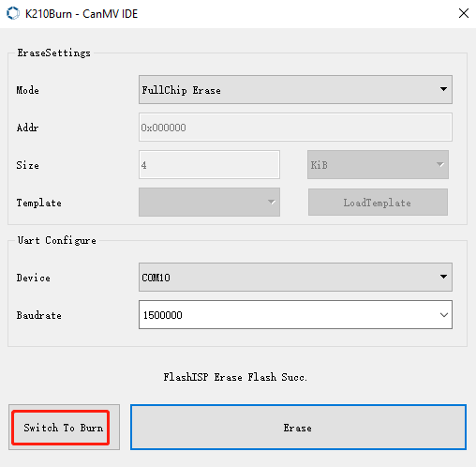Screen dimensions: 476x467
Task: Click the EraseSettings group title
Action: (x=53, y=53)
